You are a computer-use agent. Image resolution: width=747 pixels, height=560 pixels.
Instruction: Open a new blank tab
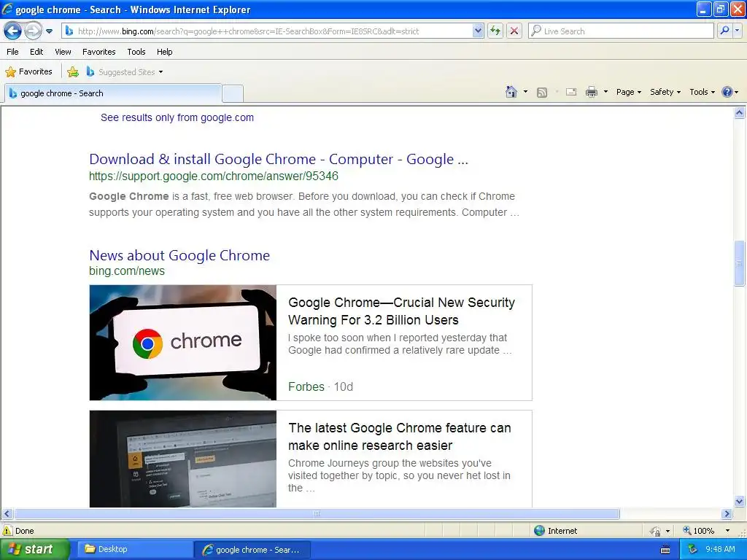click(233, 94)
